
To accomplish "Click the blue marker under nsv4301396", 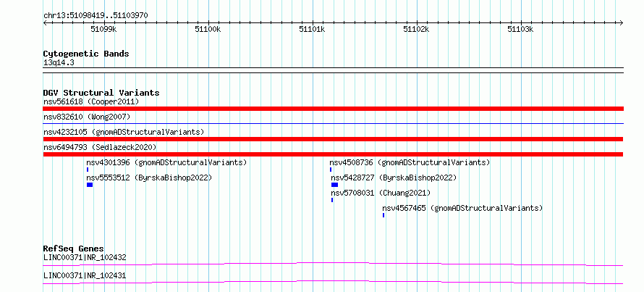I will (x=88, y=170).
